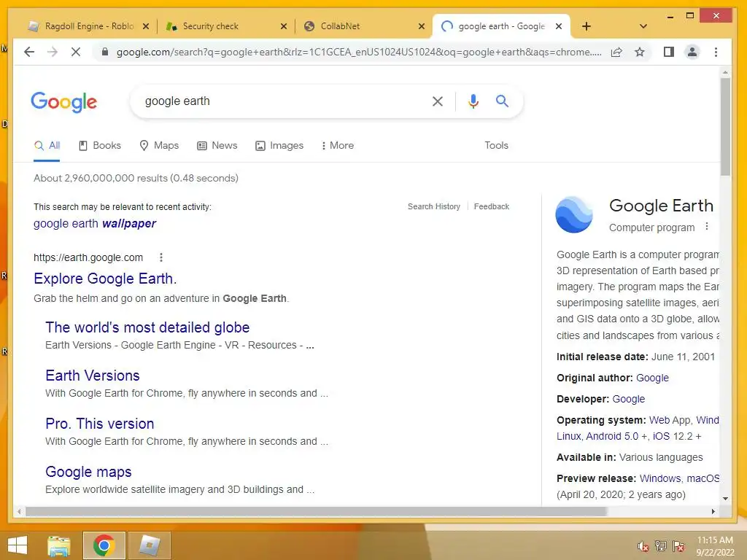Screen dimensions: 747x560
Task: Click the muted volume tray icon
Action: pyautogui.click(x=643, y=546)
